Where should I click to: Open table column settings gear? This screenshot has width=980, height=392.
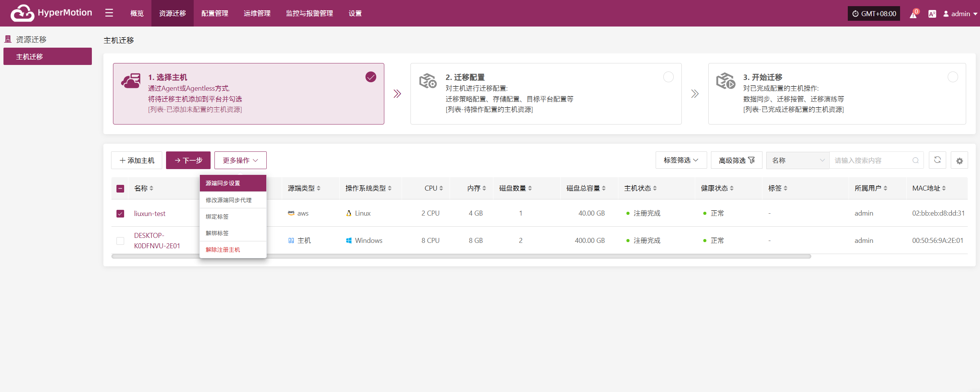(959, 161)
